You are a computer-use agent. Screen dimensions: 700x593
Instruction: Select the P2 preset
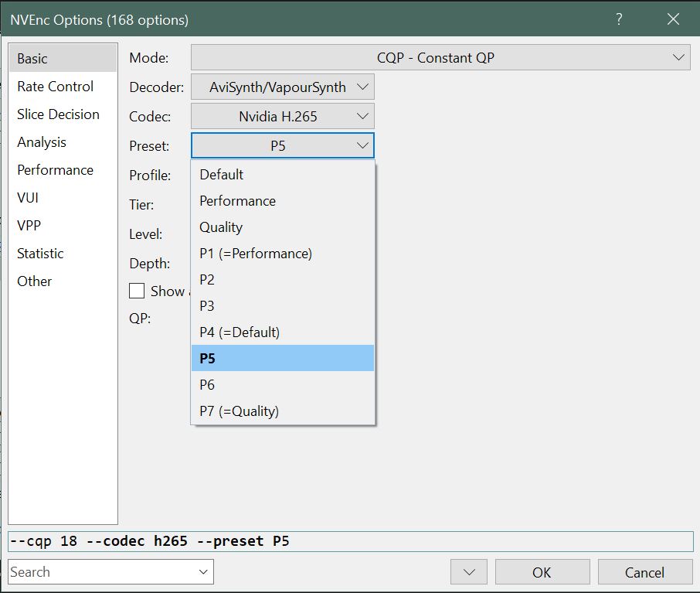point(283,280)
